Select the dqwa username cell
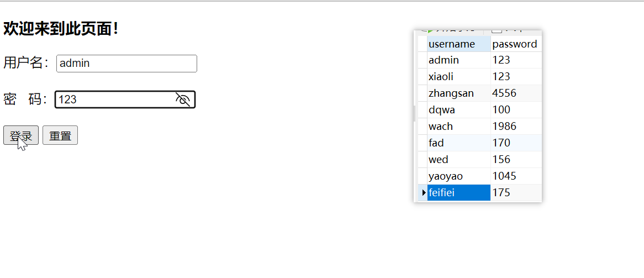The image size is (644, 278). click(458, 109)
